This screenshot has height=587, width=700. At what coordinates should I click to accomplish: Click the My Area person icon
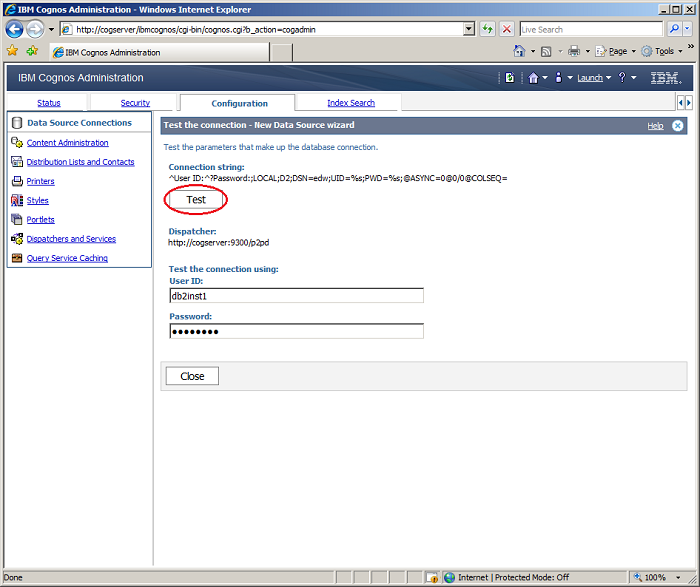pyautogui.click(x=558, y=78)
